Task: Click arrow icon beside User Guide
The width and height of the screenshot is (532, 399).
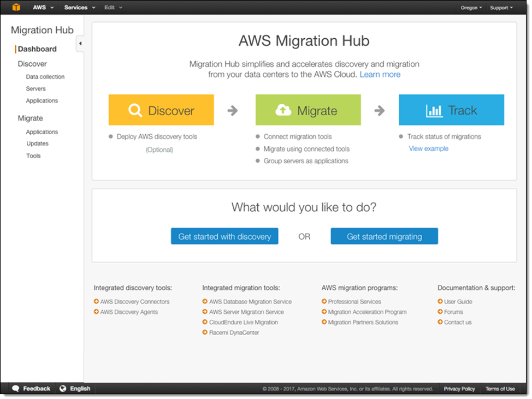Action: [x=440, y=301]
